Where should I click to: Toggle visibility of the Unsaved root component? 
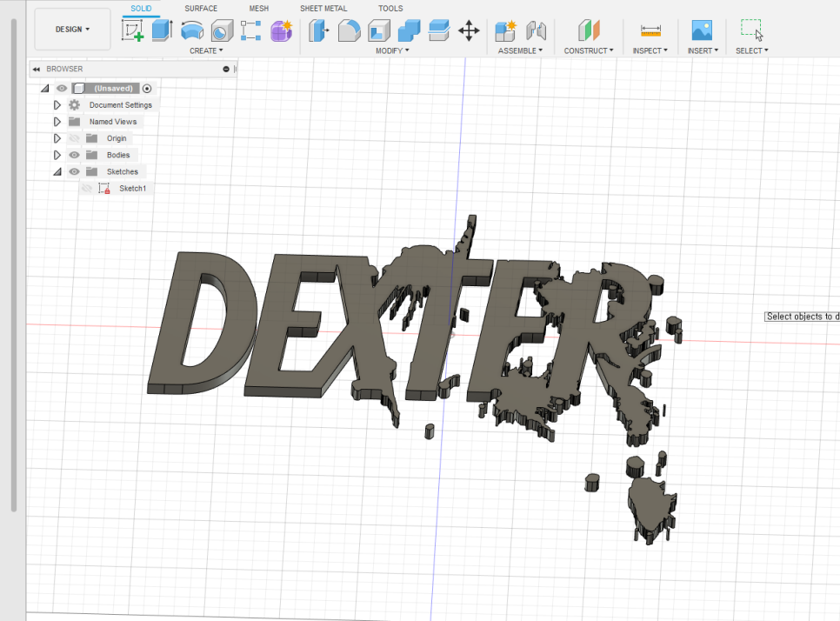[x=62, y=89]
